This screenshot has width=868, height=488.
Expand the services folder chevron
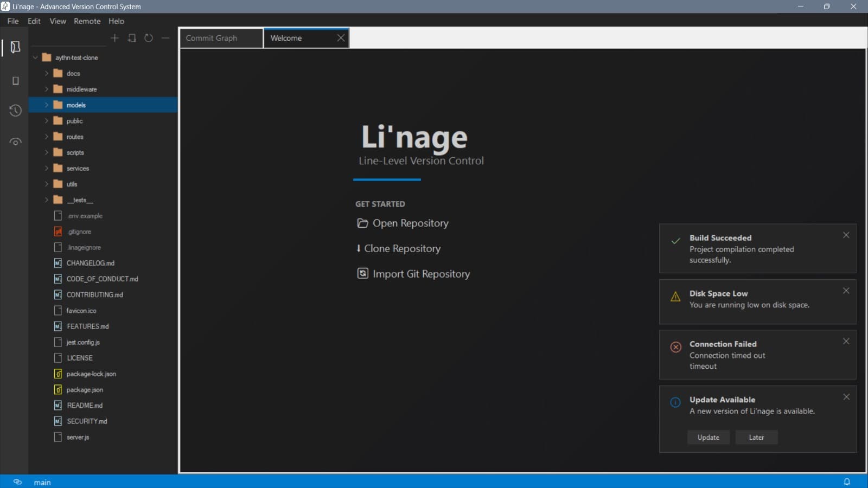click(46, 168)
